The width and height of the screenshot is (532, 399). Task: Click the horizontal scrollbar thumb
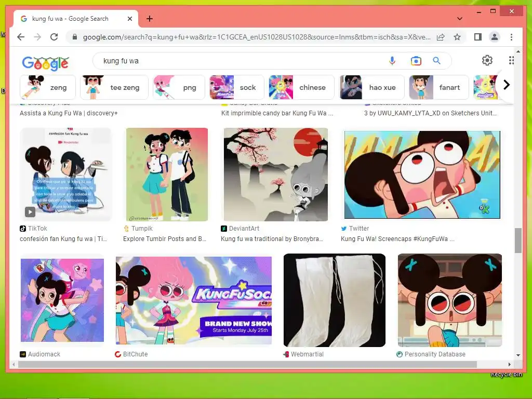(x=247, y=364)
